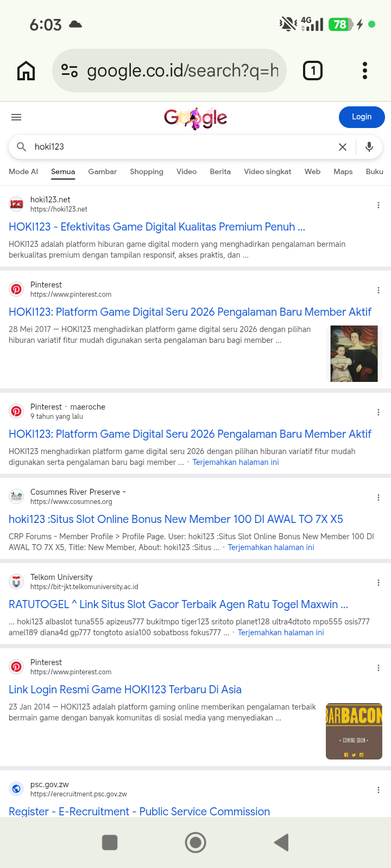Translate the Telkom University result page
391x868 pixels.
281,633
